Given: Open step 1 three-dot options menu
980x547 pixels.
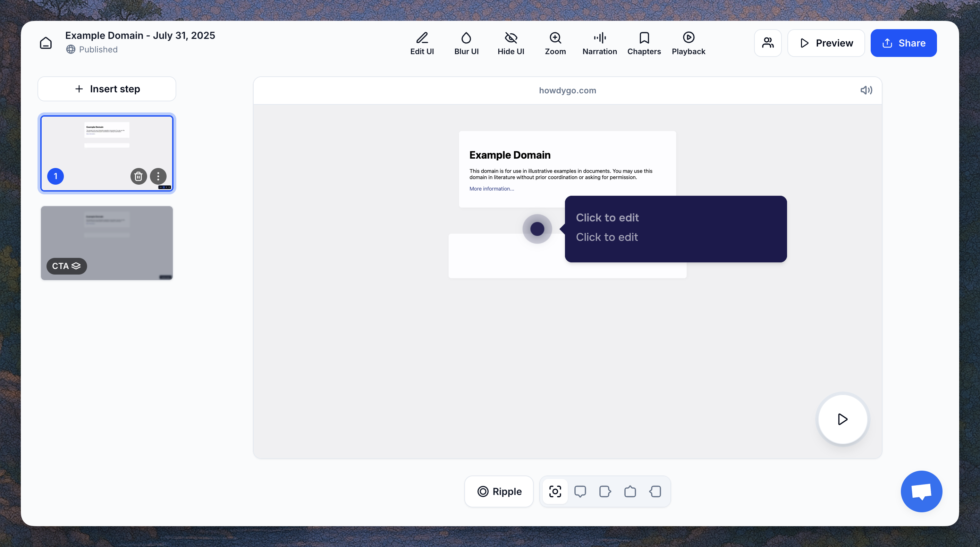Looking at the screenshot, I should pos(158,176).
